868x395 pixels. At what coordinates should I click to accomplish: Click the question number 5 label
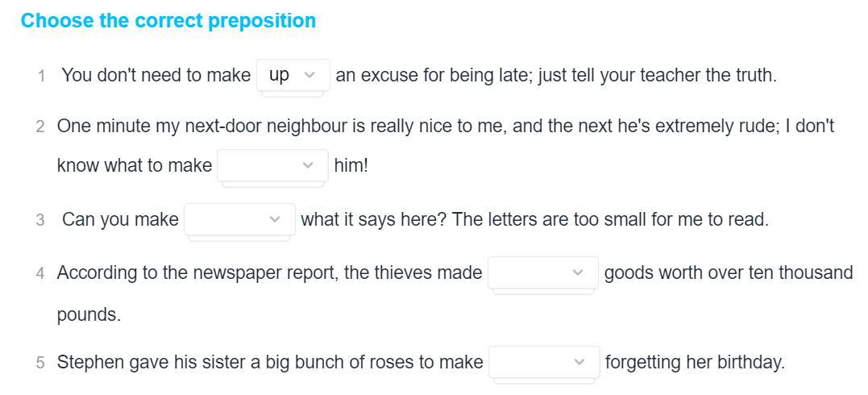coord(40,363)
